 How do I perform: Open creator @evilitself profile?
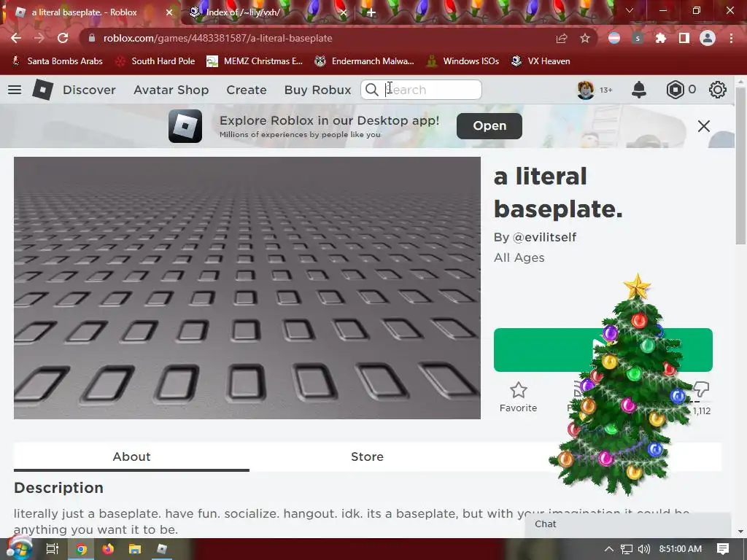544,237
